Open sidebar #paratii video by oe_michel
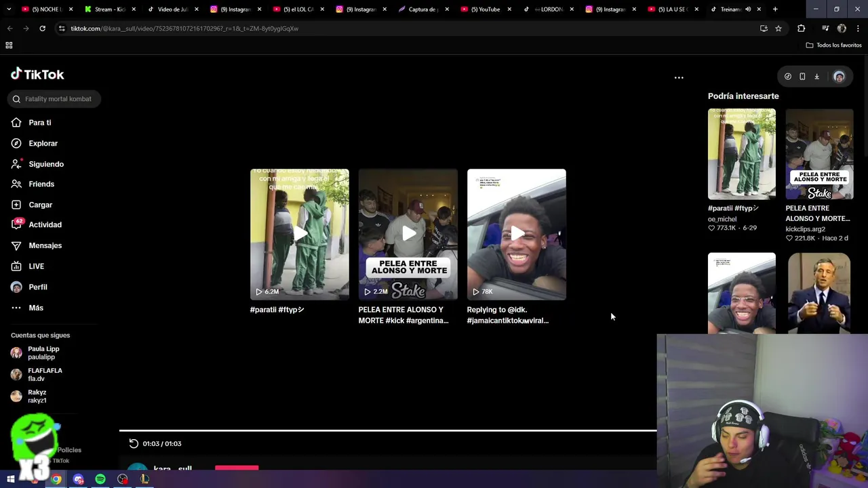The height and width of the screenshot is (488, 868). click(742, 154)
